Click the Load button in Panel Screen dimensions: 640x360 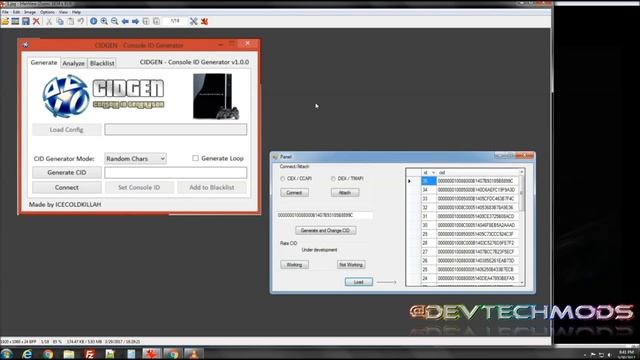[x=358, y=282]
